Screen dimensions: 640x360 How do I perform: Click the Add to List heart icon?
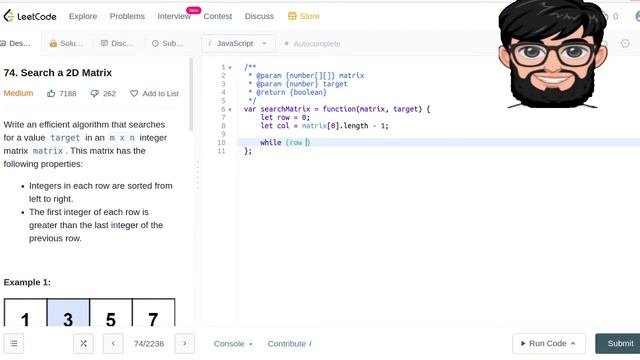(134, 93)
